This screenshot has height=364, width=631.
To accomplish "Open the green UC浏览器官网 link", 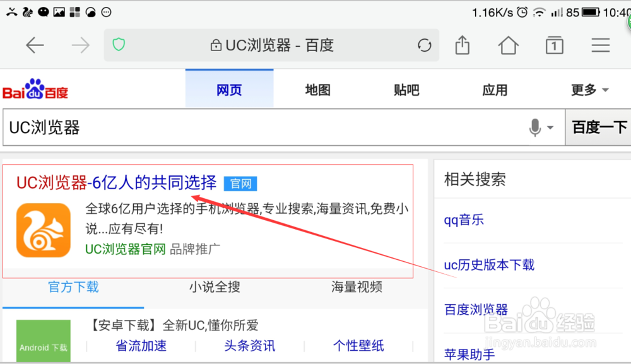I will click(125, 249).
